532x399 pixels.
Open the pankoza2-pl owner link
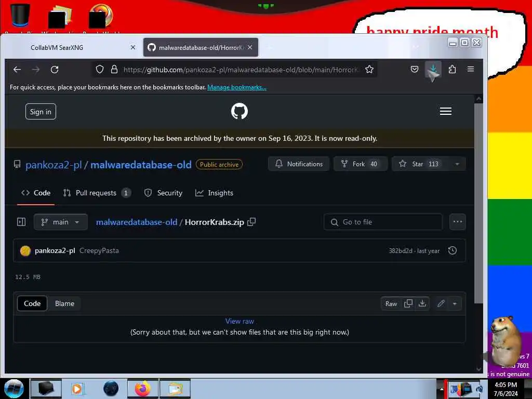[x=54, y=165]
